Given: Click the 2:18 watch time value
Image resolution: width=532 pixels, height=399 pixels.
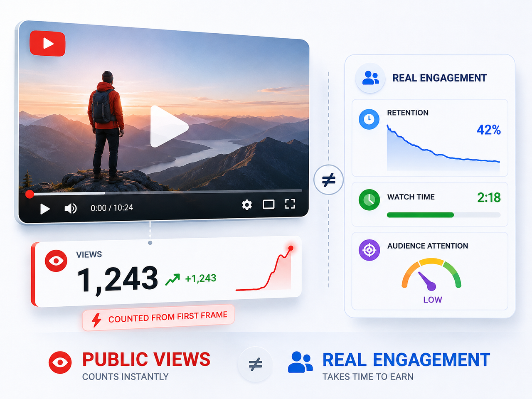Looking at the screenshot, I should [x=489, y=197].
